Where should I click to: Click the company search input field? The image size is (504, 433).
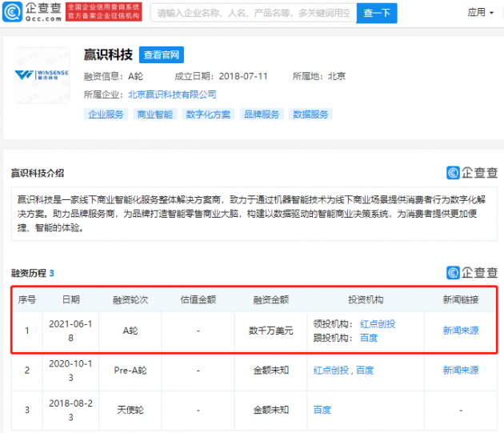[254, 13]
